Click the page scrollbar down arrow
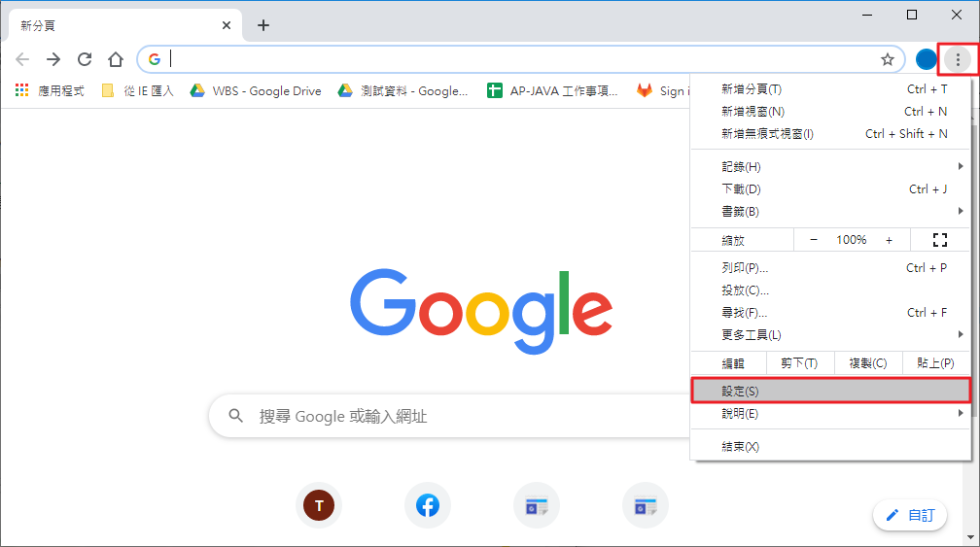The image size is (980, 547). coord(970,537)
